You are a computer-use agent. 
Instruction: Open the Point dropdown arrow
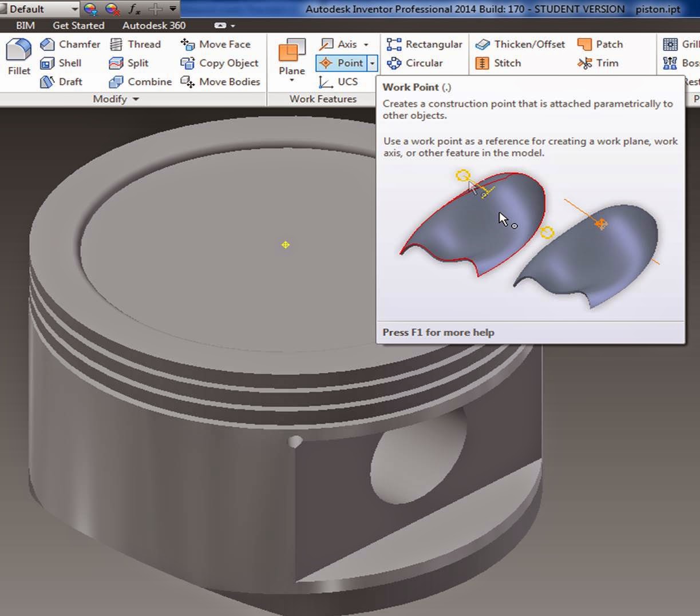pyautogui.click(x=373, y=63)
